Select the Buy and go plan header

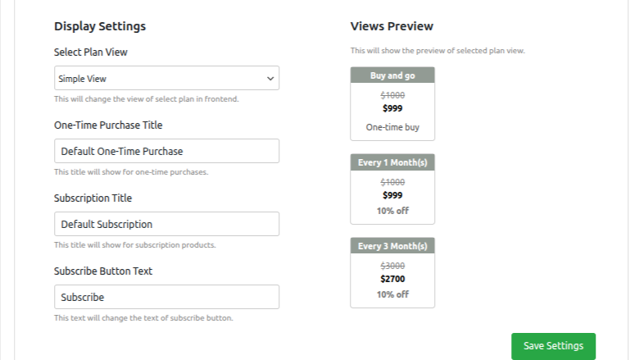tap(392, 75)
